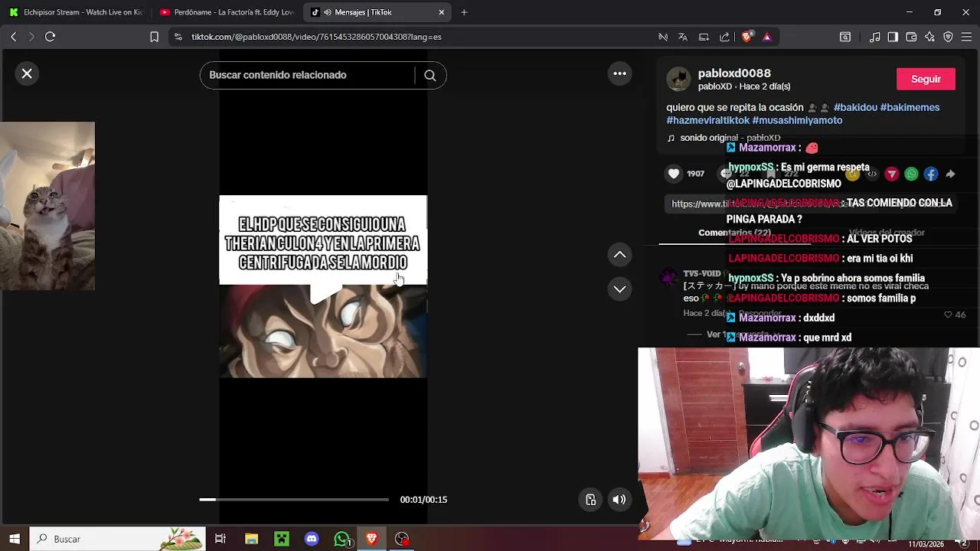
Task: Click install app icon in address bar
Action: click(704, 37)
